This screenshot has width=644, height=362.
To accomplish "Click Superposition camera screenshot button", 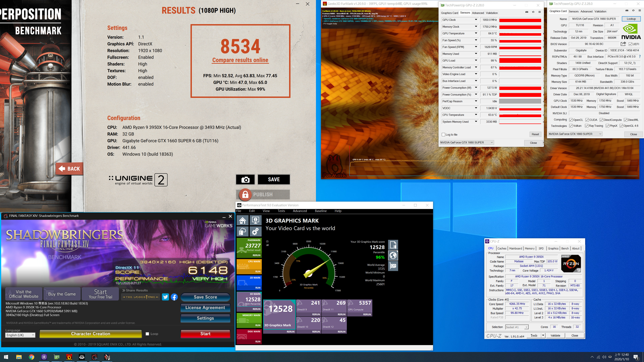I will pyautogui.click(x=245, y=179).
